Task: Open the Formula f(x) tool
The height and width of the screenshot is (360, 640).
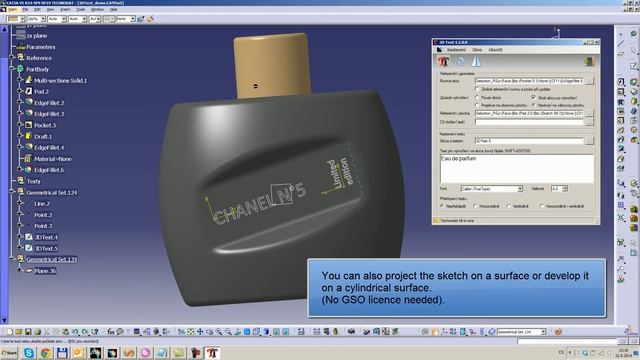Action: 111,332
